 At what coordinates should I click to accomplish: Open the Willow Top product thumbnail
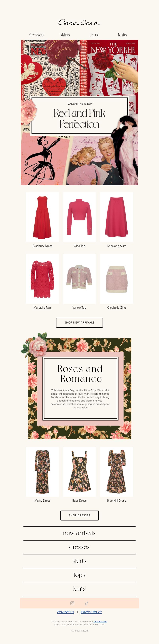[79, 279]
